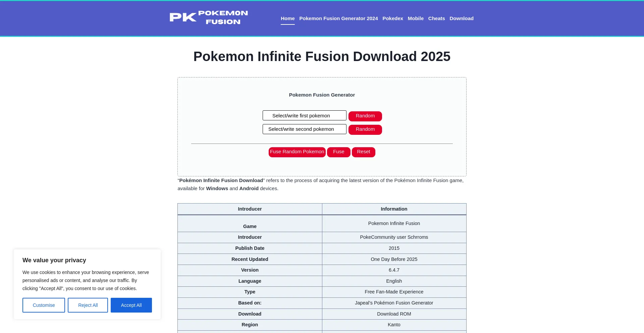644x333 pixels.
Task: Click the Fuse button
Action: [338, 152]
